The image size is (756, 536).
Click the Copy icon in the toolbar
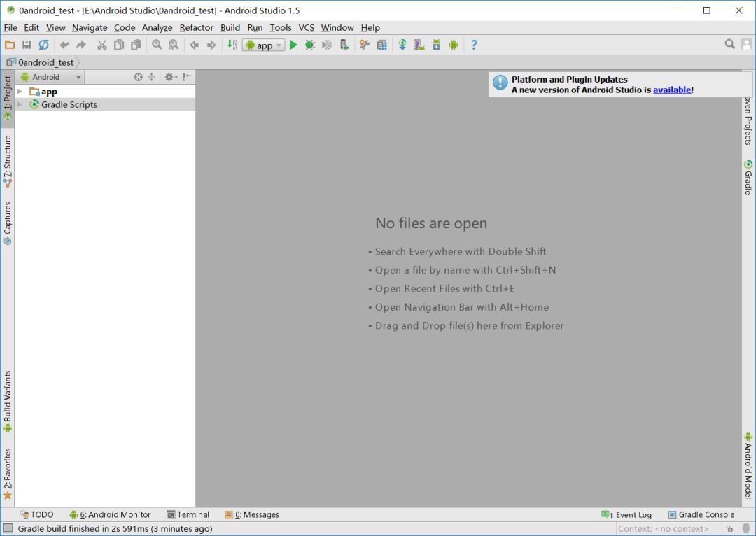coord(118,45)
